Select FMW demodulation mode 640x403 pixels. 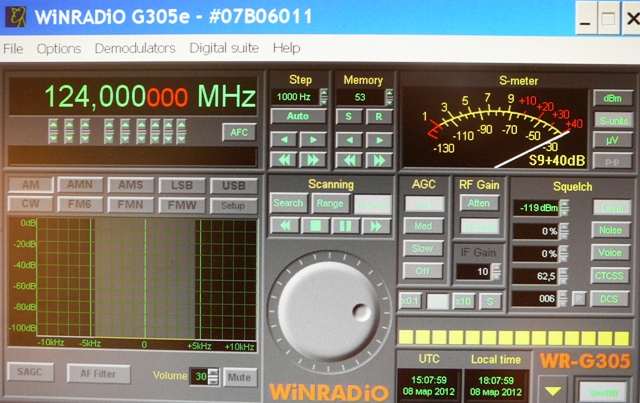[x=182, y=205]
